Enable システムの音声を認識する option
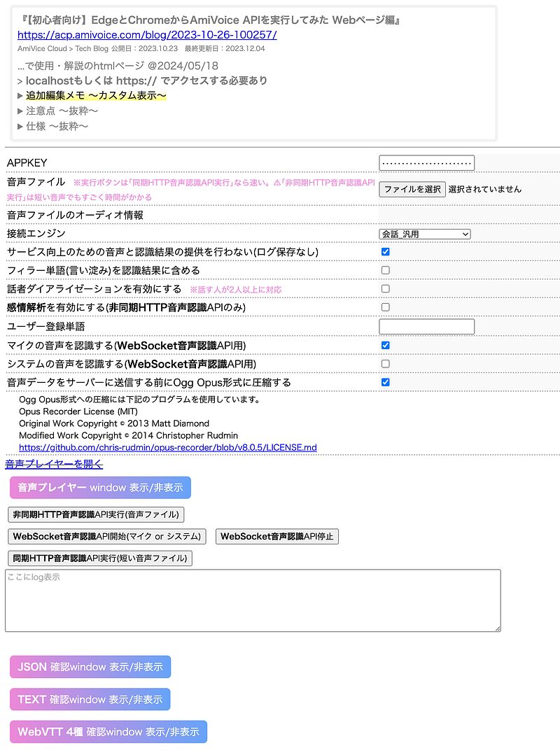Viewport: 560px width, 753px height. [x=384, y=363]
